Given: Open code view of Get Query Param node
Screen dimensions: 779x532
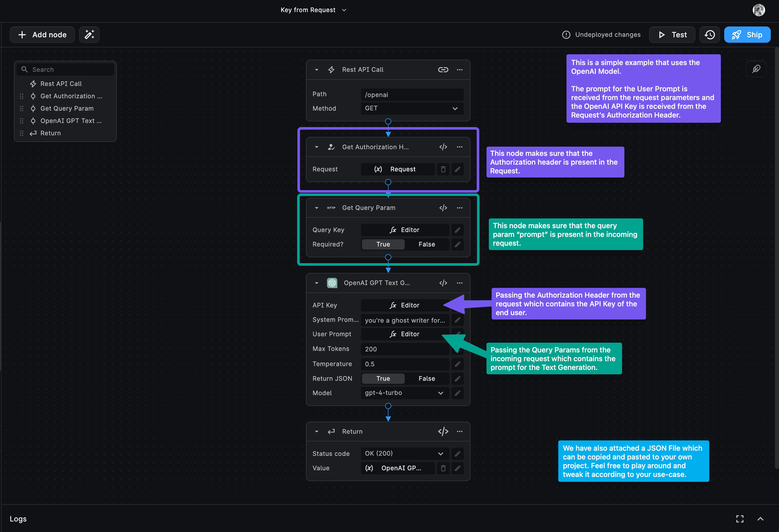Looking at the screenshot, I should (443, 208).
